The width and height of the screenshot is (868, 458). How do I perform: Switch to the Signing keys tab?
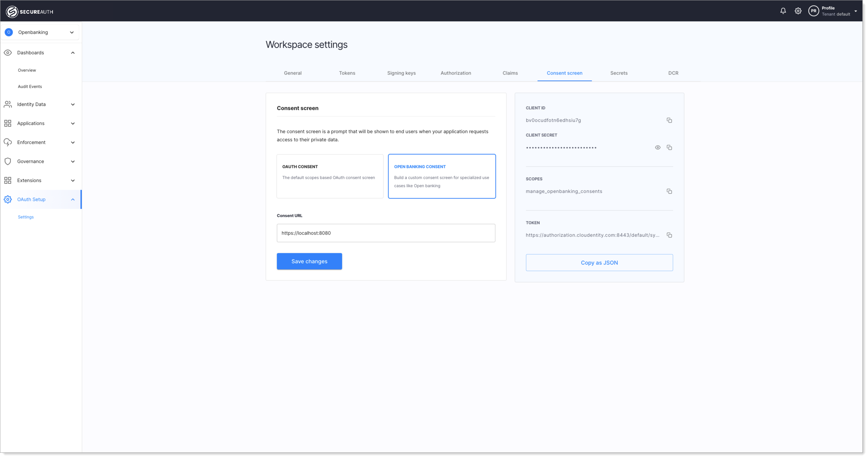point(401,73)
